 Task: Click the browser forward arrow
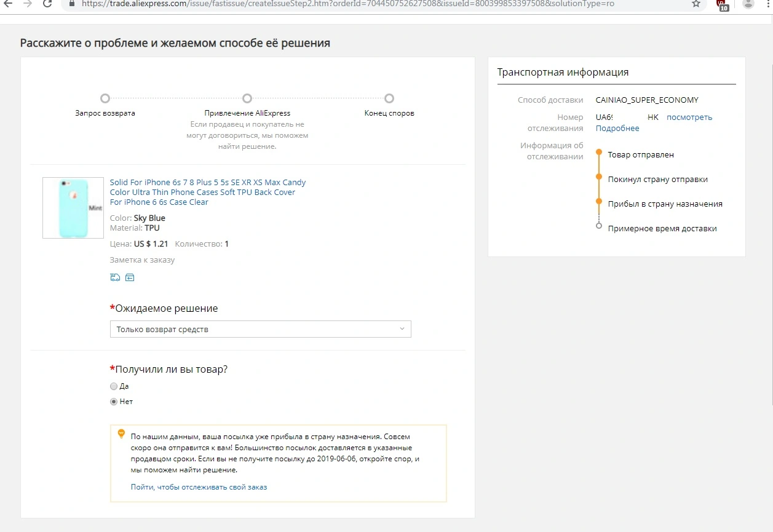click(x=27, y=4)
